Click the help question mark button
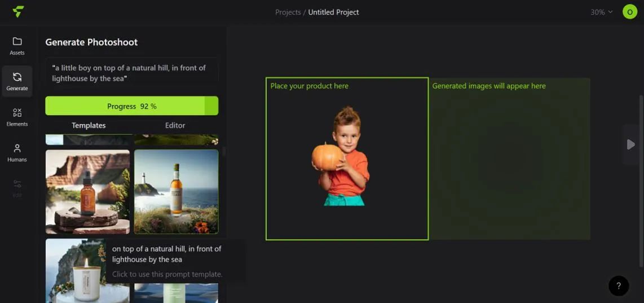This screenshot has width=644, height=303. [618, 286]
